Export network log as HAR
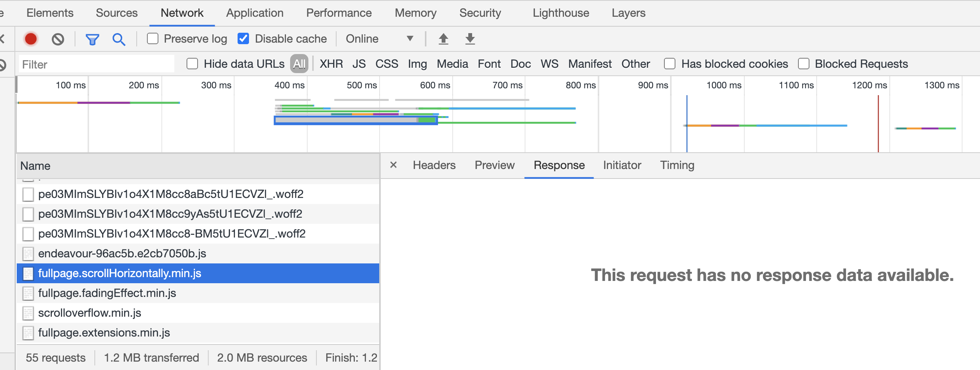The height and width of the screenshot is (370, 980). point(469,38)
